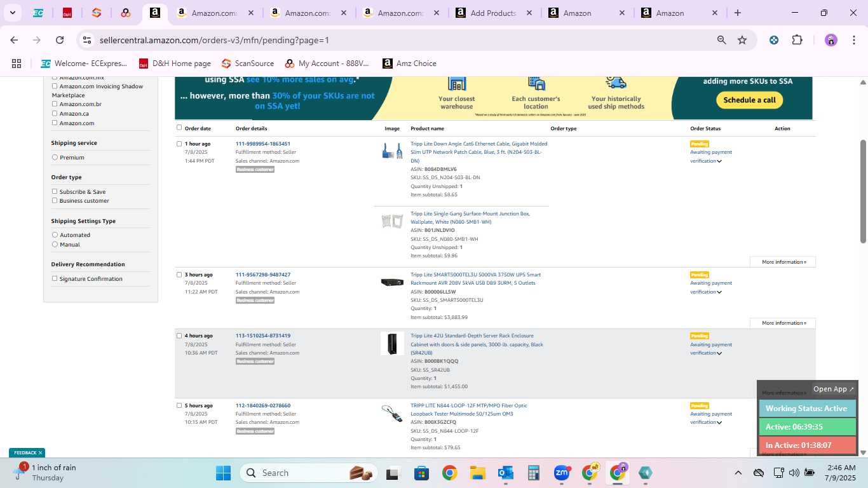The height and width of the screenshot is (488, 868).
Task: Open File Explorer from taskbar
Action: tap(477, 473)
